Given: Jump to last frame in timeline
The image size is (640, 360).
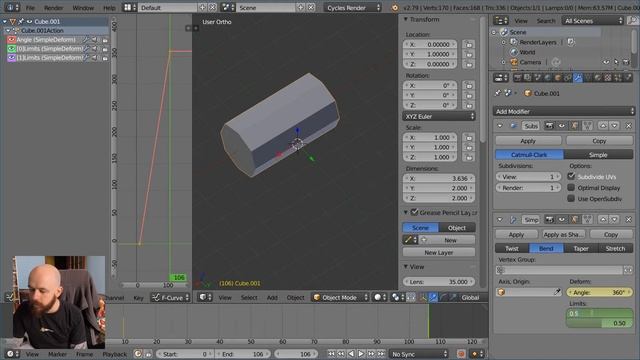Looking at the screenshot, I should point(381,354).
